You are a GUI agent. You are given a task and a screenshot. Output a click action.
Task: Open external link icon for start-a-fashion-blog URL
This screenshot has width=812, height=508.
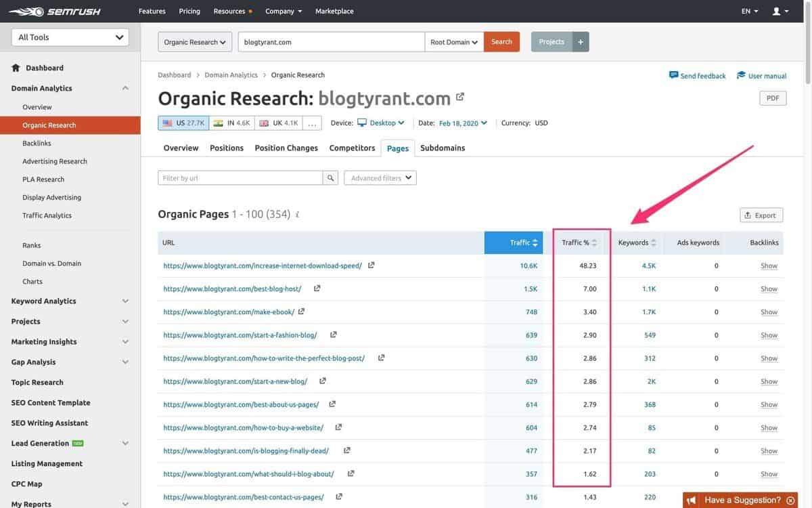point(333,335)
